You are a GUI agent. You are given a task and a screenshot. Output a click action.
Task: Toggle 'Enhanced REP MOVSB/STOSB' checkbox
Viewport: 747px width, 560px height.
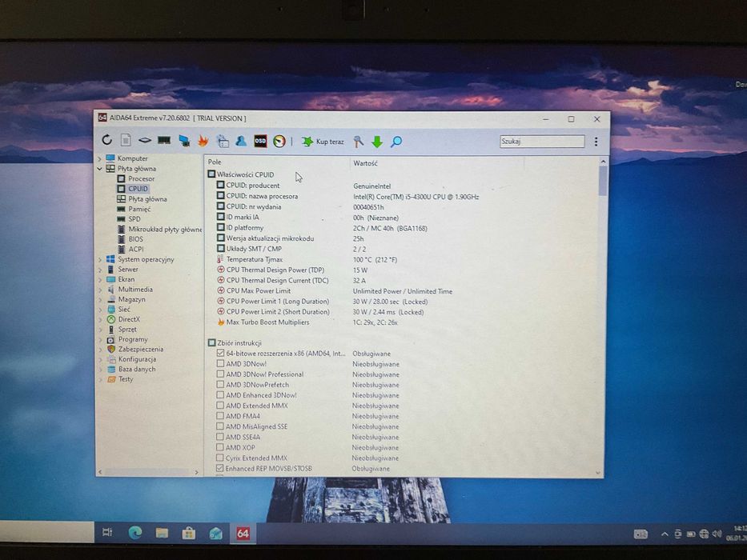[x=219, y=468]
